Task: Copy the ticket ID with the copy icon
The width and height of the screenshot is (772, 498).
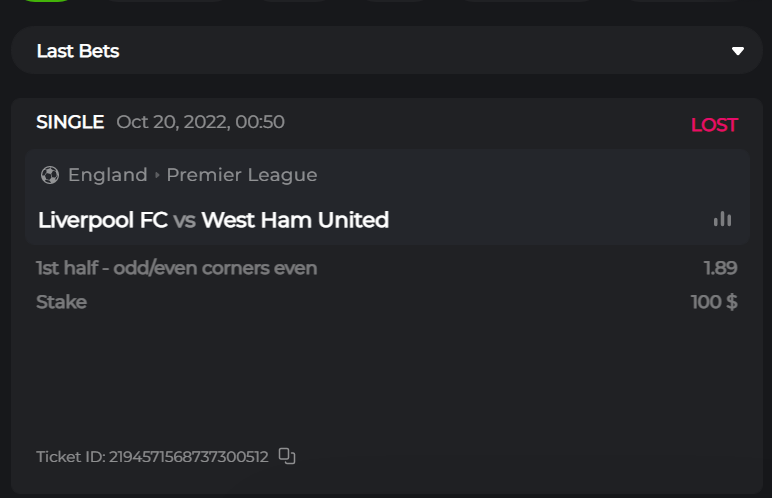Action: (x=287, y=456)
